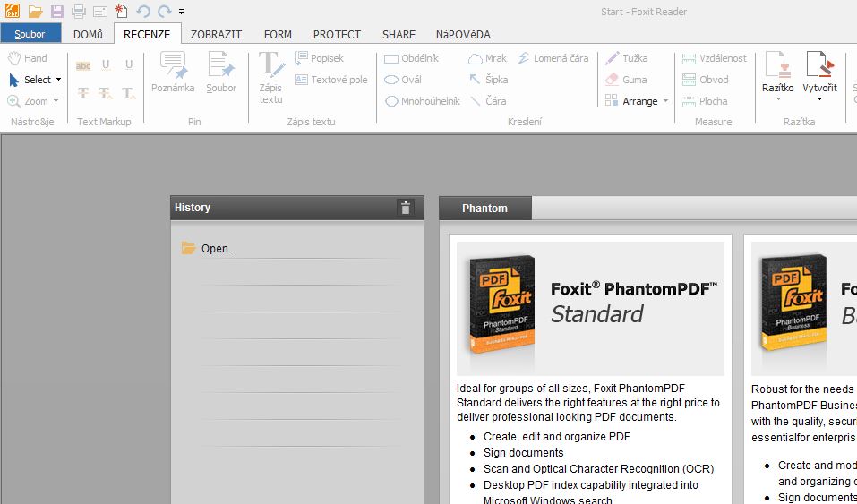
Task: Open the Razítko stamp dropdown
Action: coord(778,78)
